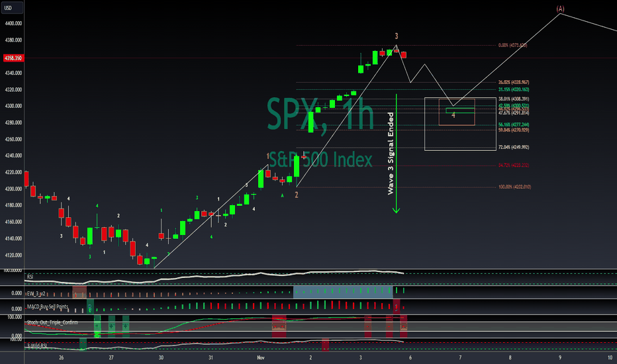The image size is (617, 364).
Task: Select the Wave 3 Signal Ended vertical text
Action: (391, 154)
